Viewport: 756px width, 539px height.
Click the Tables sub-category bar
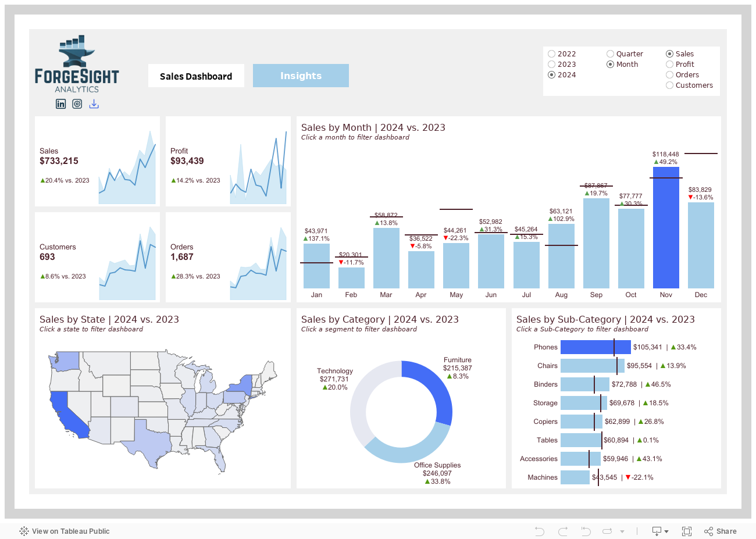[x=581, y=440]
